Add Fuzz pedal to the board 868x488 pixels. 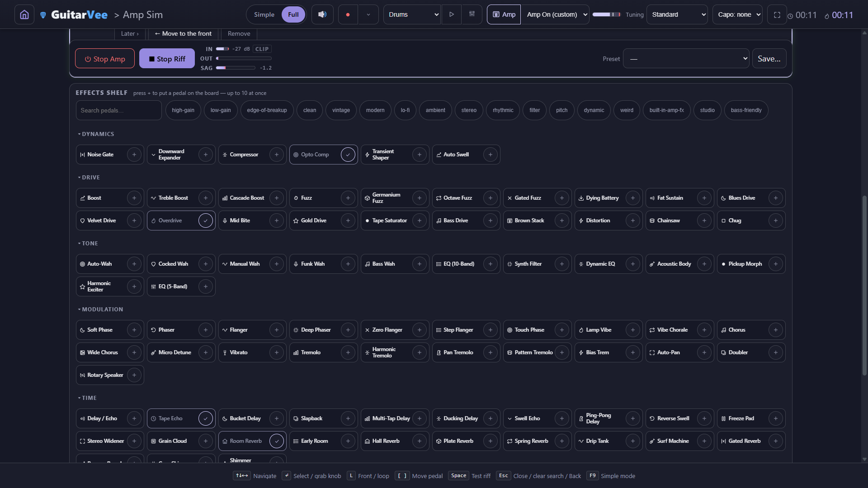click(x=348, y=198)
